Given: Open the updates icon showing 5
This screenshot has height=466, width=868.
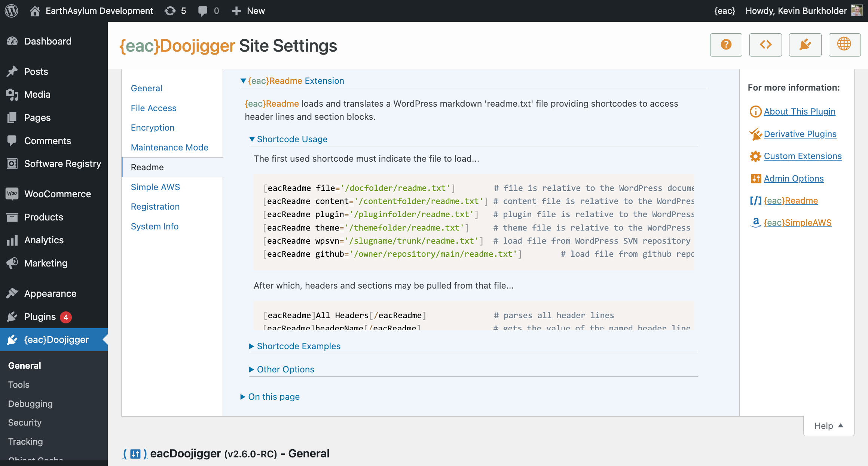Looking at the screenshot, I should point(175,11).
